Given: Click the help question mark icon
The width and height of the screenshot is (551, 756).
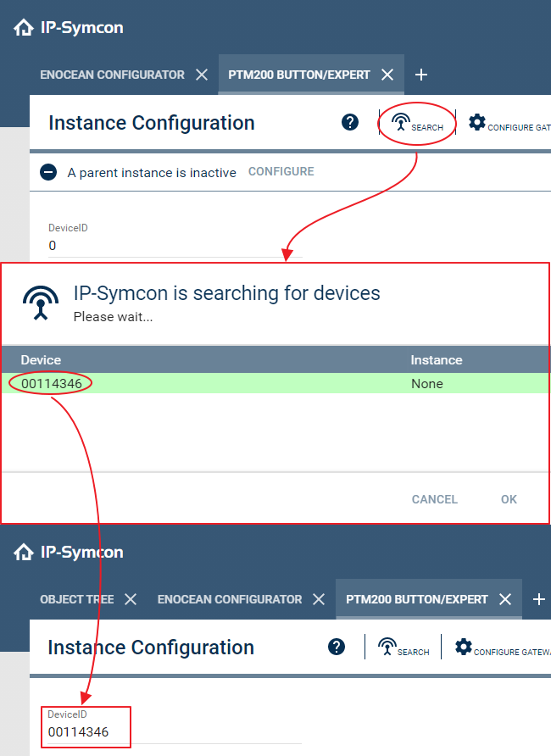Looking at the screenshot, I should pos(350,122).
